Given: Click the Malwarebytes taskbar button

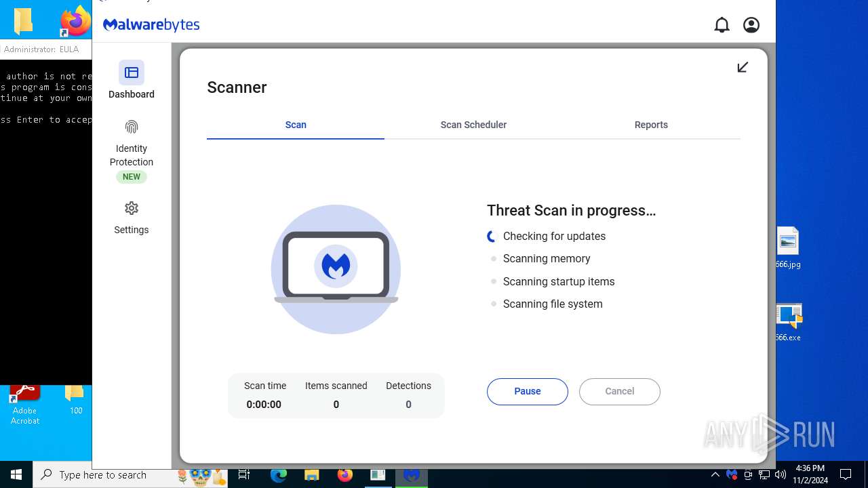Looking at the screenshot, I should coord(412,475).
